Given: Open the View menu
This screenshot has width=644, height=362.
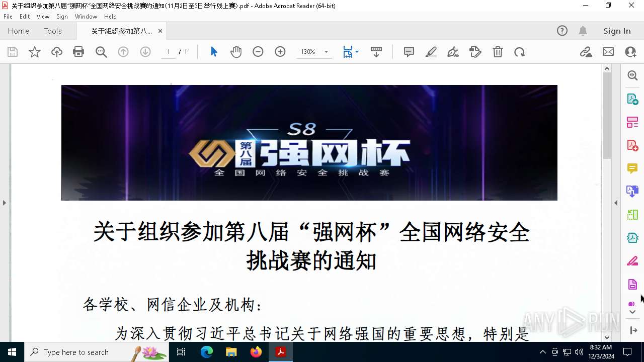Looking at the screenshot, I should point(43,16).
